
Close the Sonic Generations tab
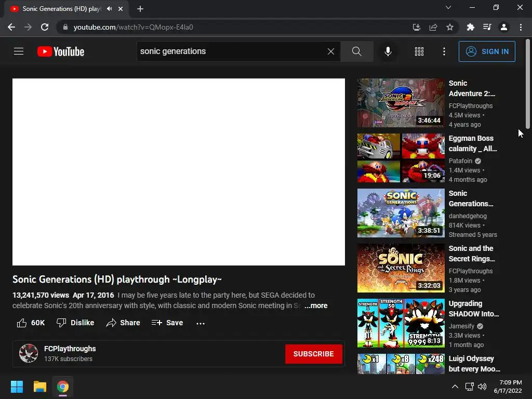point(121,9)
